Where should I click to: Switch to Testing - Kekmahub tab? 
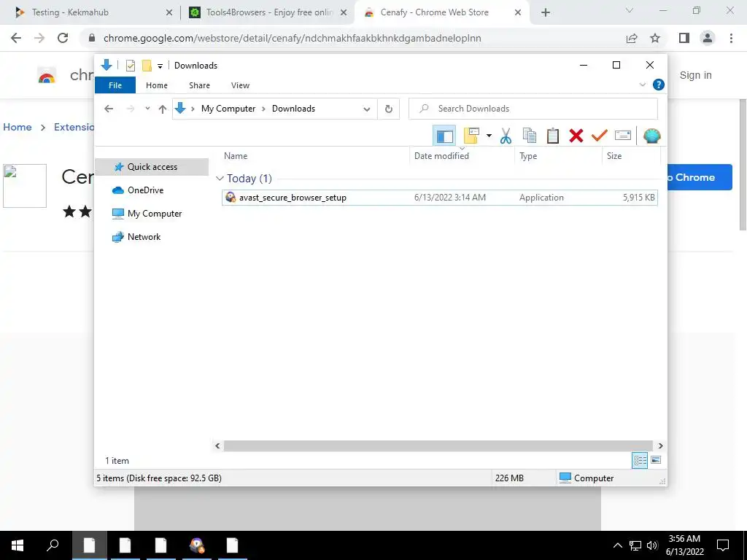tap(90, 12)
